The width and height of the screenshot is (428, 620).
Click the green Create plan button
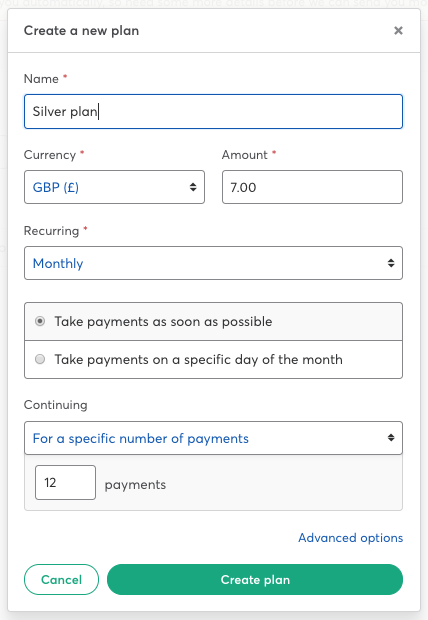[255, 579]
